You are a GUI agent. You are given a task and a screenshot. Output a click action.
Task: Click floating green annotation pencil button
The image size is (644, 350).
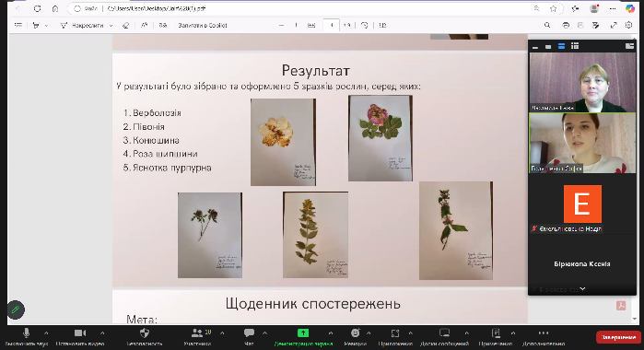16,309
